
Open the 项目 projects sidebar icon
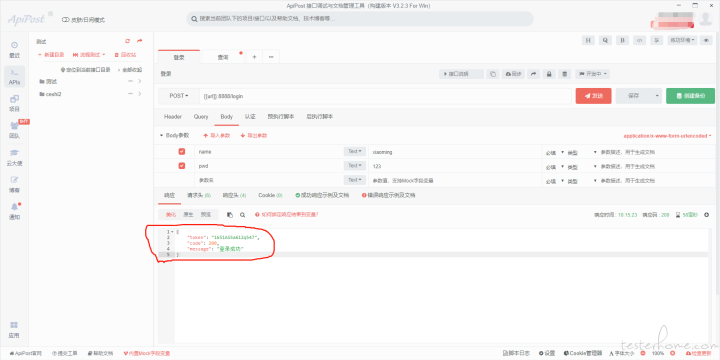click(x=14, y=103)
